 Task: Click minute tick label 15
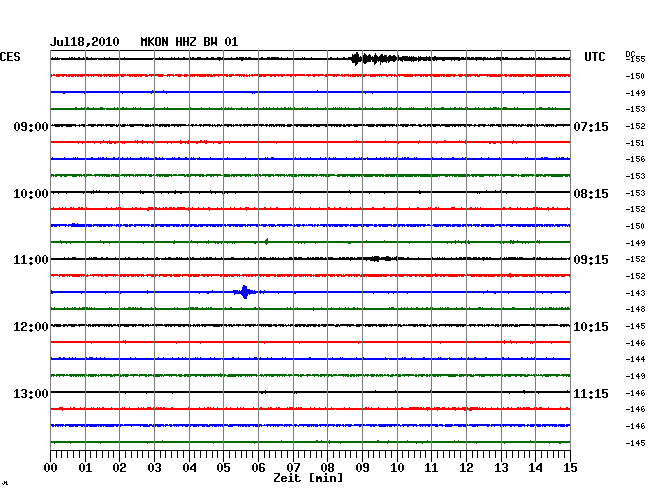[x=570, y=468]
